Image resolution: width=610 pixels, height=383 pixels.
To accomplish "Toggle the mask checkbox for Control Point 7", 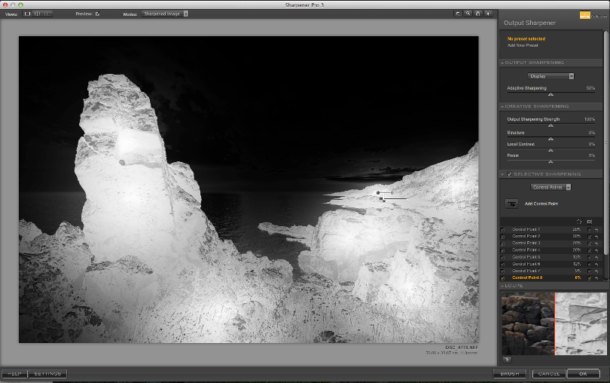I will (589, 271).
